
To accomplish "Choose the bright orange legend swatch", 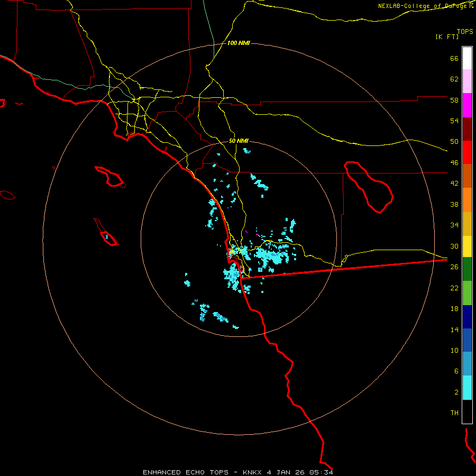I will pos(467,200).
